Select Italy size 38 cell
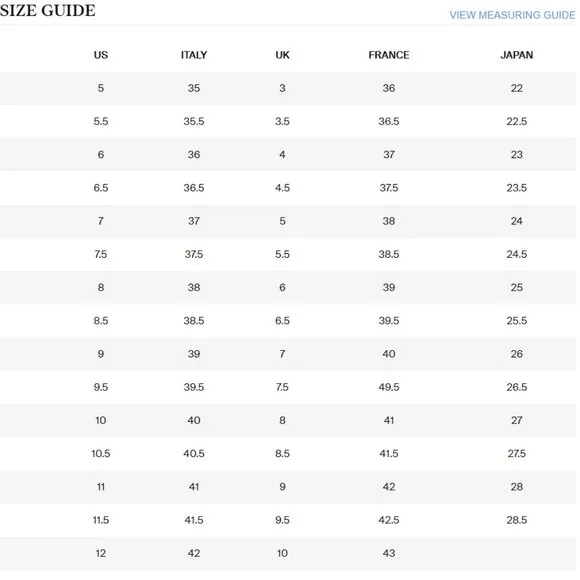Screen dimensions: 580x580 (x=194, y=287)
